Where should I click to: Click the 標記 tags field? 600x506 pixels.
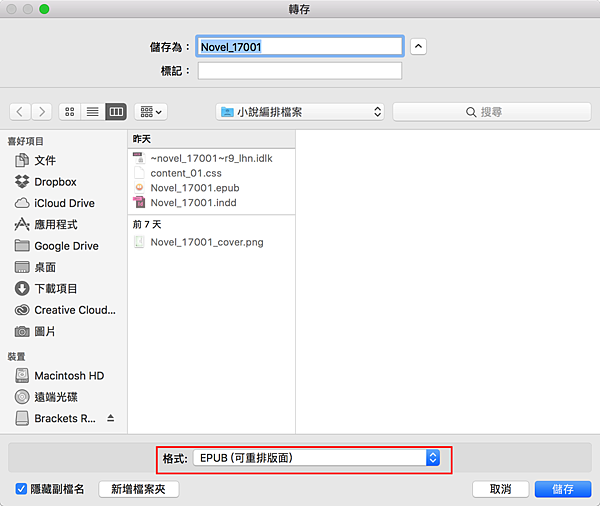pyautogui.click(x=300, y=71)
